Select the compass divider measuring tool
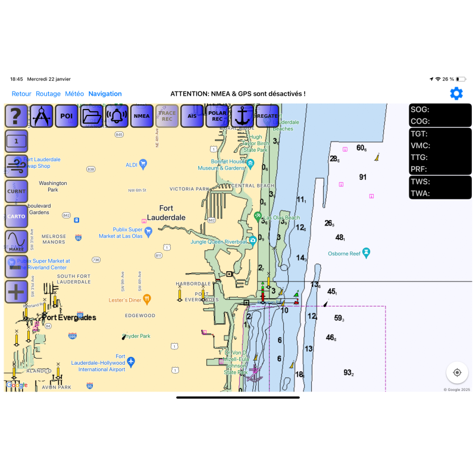476x476 pixels. [42, 116]
